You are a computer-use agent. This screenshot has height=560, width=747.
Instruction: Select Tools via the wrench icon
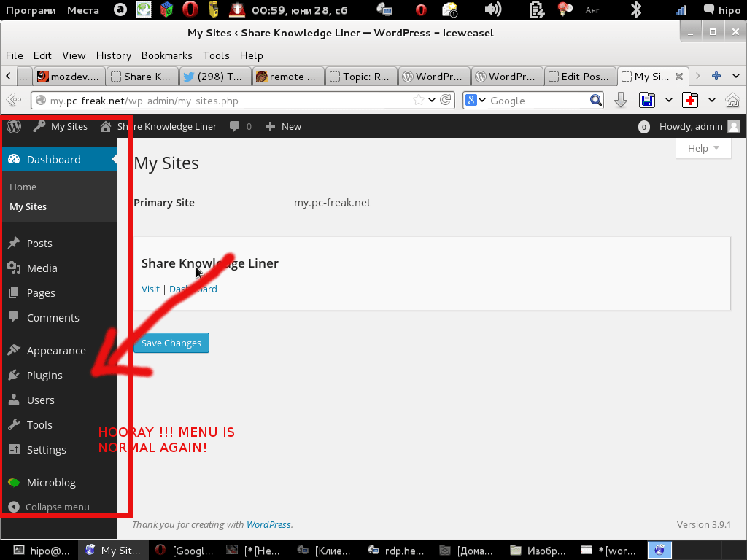tap(12, 424)
